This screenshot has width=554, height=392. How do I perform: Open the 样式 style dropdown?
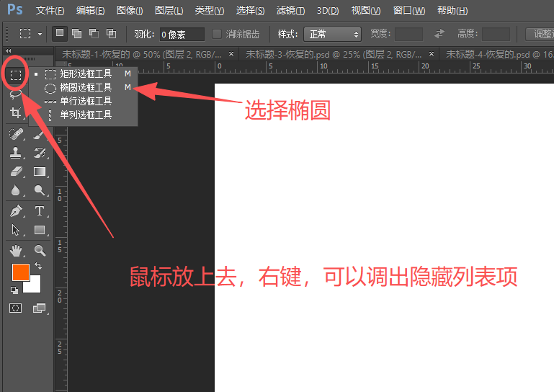click(332, 34)
